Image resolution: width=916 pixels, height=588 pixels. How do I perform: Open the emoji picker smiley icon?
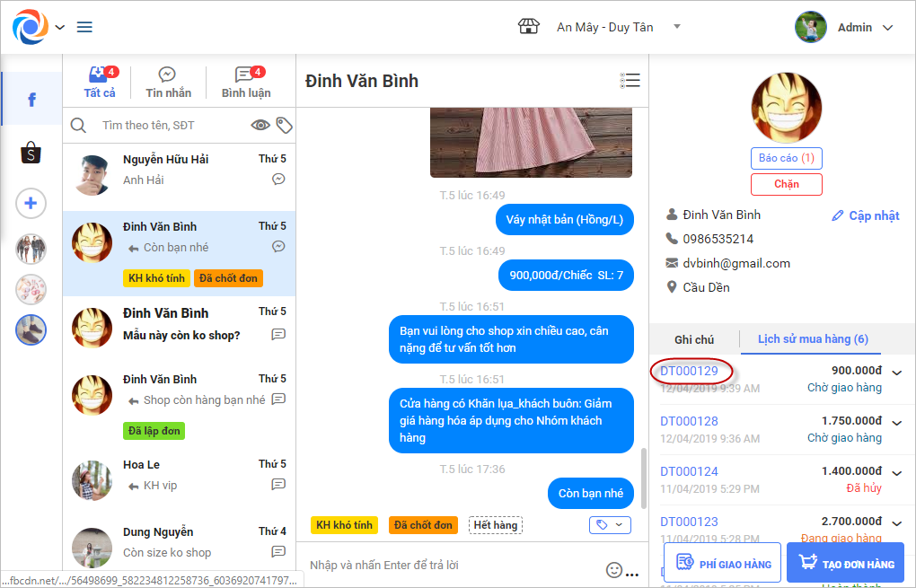(x=614, y=570)
